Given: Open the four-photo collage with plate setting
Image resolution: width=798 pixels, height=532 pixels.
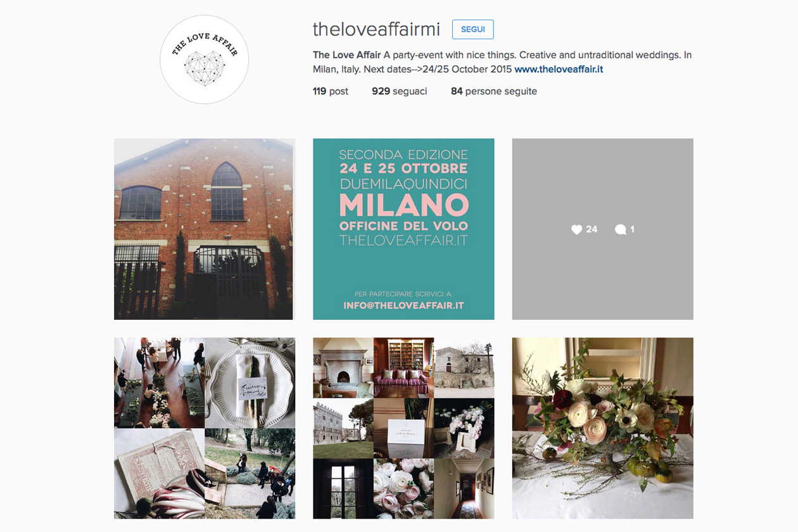Looking at the screenshot, I should tap(205, 428).
